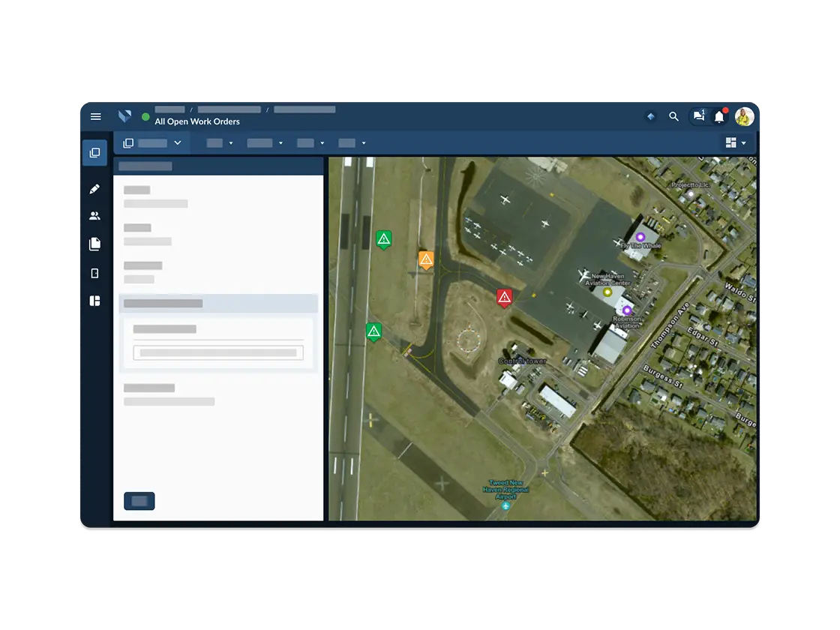
Task: Select the sidebar layers/copy icon
Action: [94, 153]
